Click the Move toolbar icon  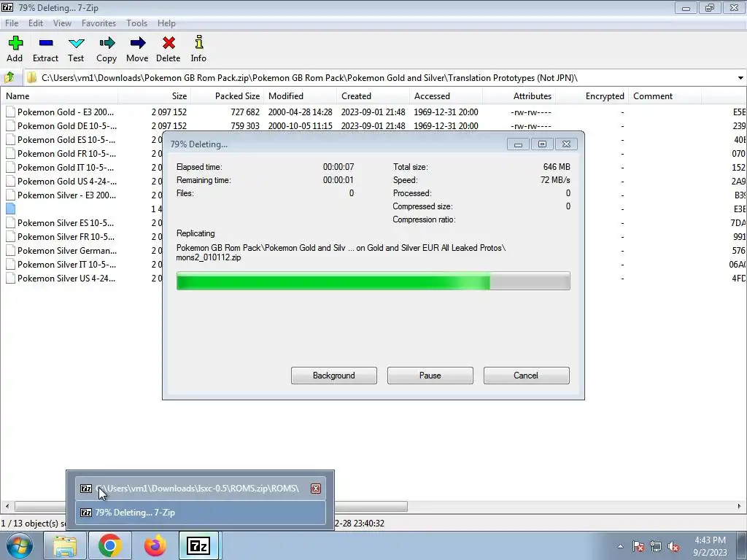tap(137, 49)
